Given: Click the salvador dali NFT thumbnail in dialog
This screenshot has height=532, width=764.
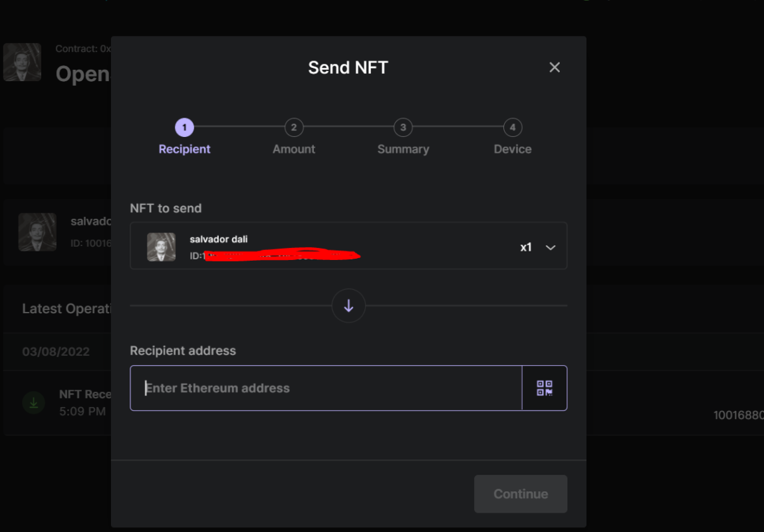Looking at the screenshot, I should 162,247.
